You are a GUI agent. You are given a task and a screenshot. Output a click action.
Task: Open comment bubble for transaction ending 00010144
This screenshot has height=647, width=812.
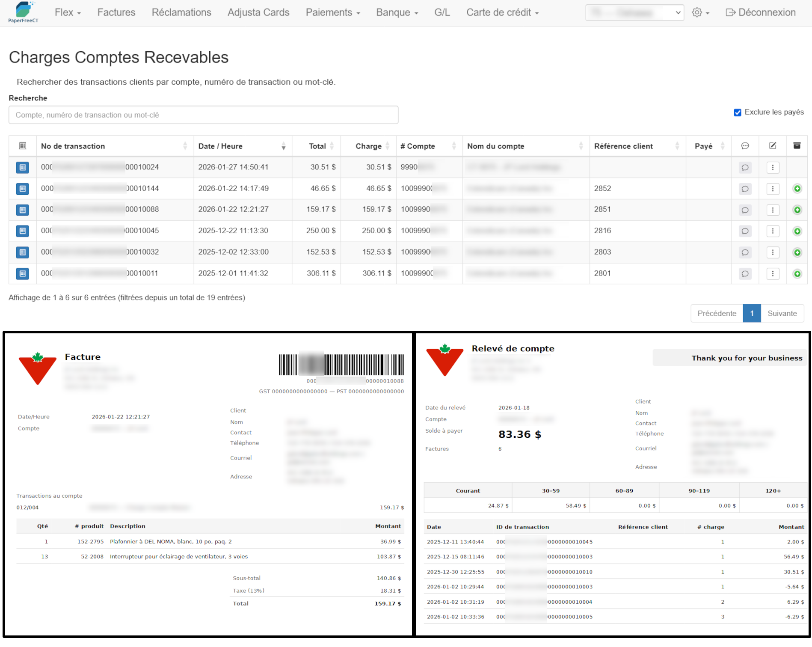click(745, 189)
